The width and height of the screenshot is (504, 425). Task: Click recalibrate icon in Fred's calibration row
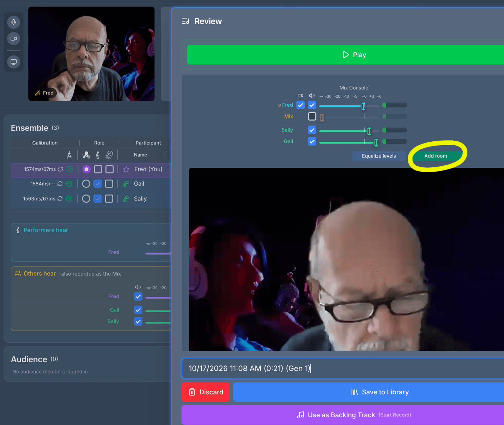coord(61,169)
